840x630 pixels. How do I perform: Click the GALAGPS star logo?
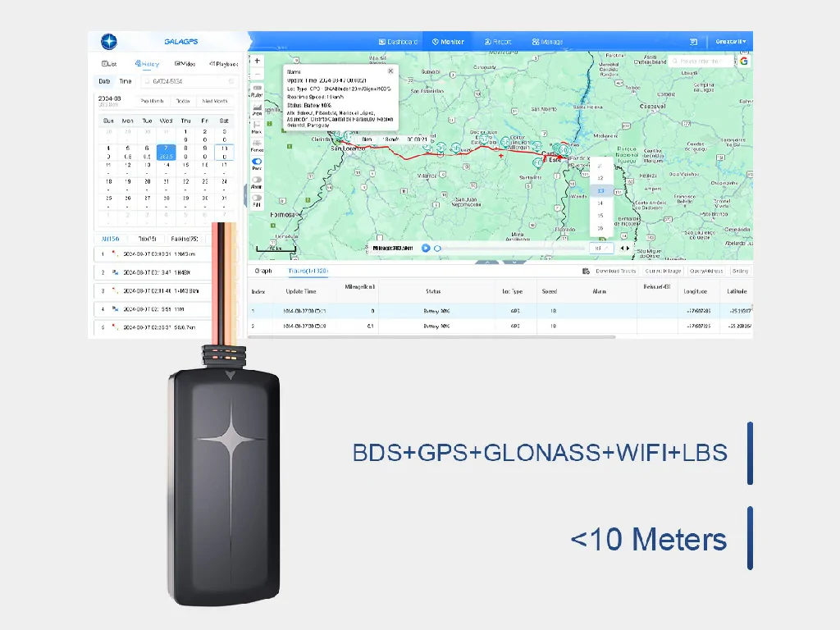point(109,42)
